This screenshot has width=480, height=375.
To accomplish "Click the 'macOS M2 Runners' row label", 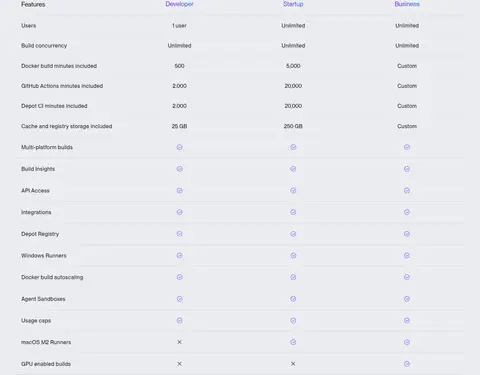I will (46, 342).
